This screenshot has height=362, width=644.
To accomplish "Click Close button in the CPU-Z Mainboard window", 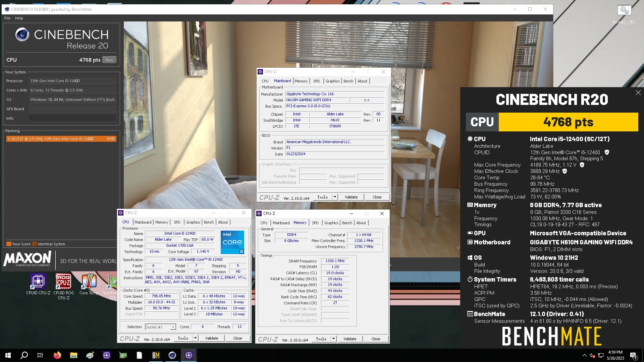I will [377, 197].
